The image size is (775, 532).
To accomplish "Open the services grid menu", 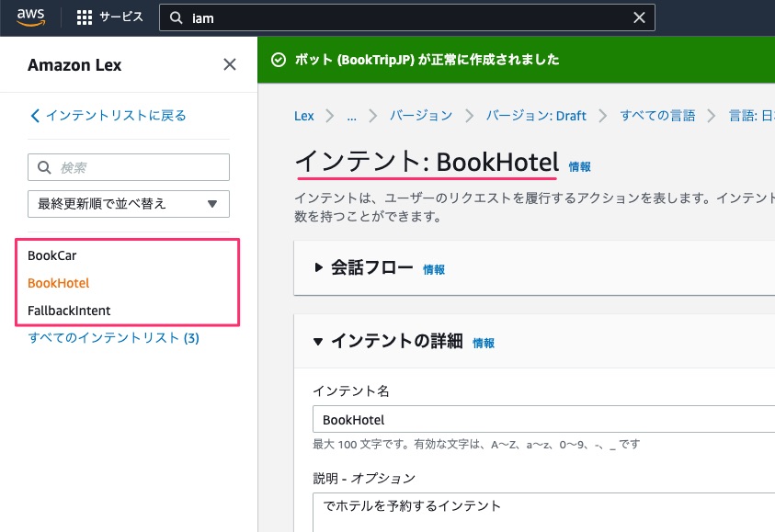I will point(85,17).
